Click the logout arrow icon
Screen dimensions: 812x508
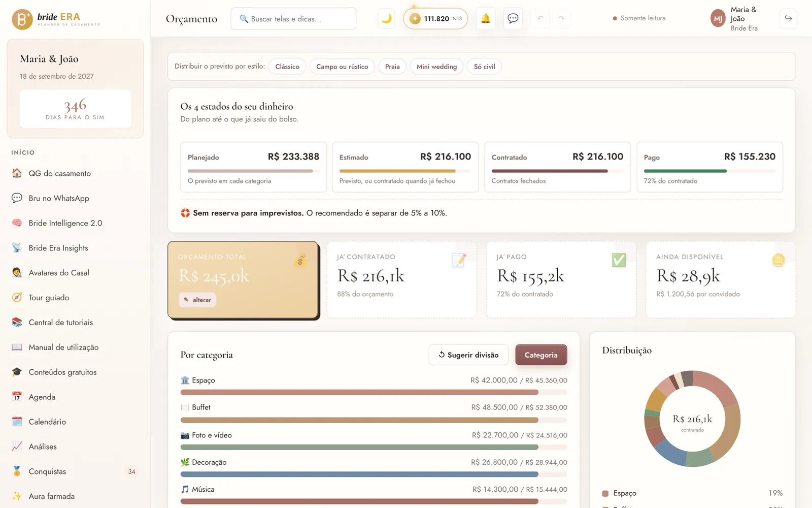788,18
